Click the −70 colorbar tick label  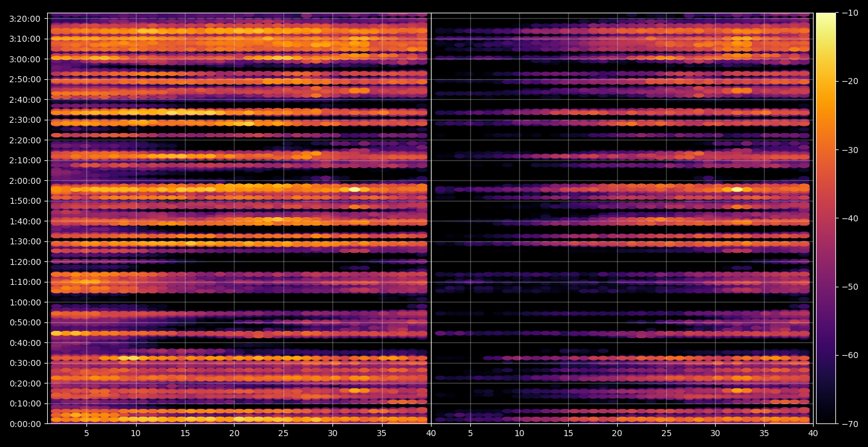click(x=849, y=424)
